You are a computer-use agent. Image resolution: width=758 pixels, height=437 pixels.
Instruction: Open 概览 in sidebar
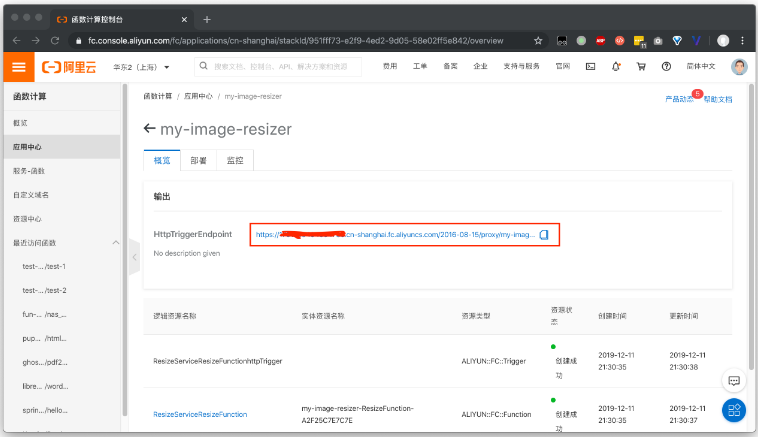coord(62,123)
